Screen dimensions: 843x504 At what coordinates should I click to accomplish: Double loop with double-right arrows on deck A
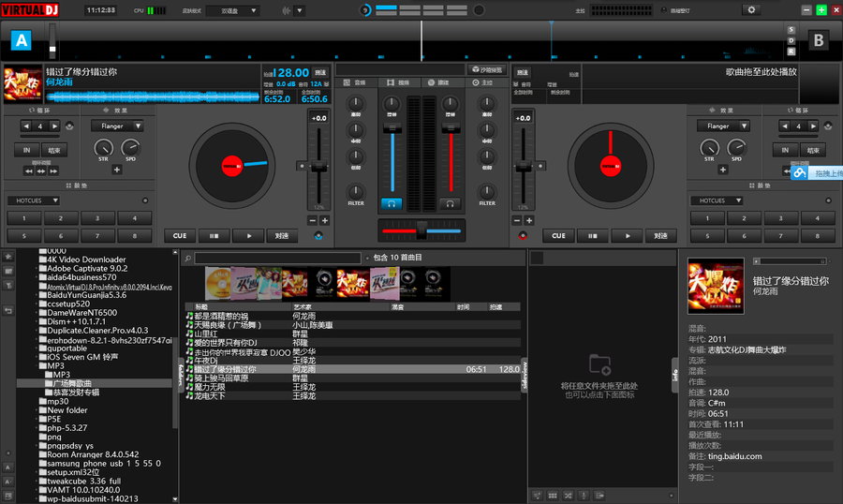pos(53,171)
